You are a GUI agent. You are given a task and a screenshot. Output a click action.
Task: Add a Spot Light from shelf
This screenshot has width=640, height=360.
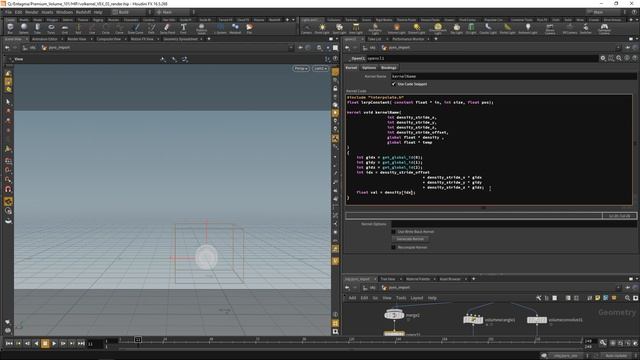pos(339,29)
